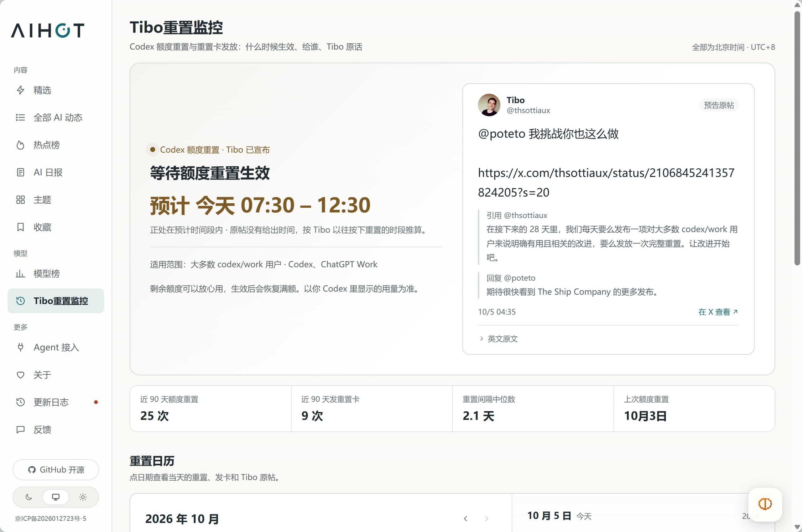This screenshot has height=532, width=802.
Task: Click 预计 今天 07:30 – 12:30 text
Action: (260, 205)
